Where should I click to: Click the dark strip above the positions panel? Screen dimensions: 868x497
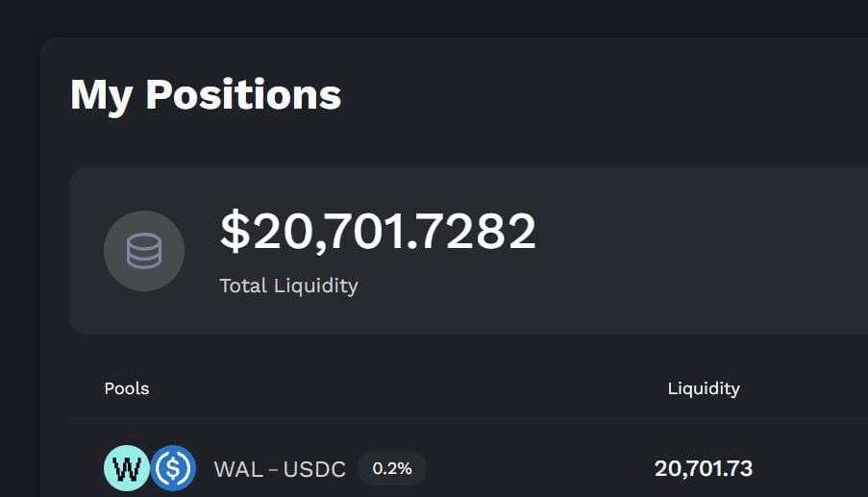point(433,17)
